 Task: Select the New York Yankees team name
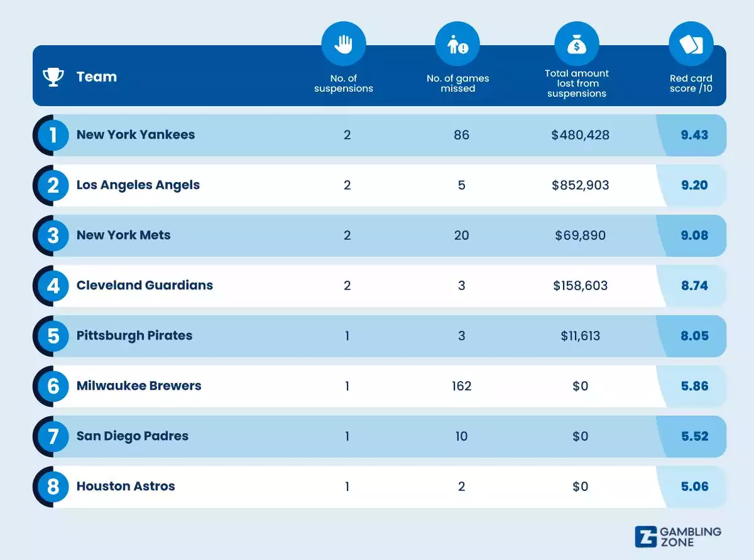point(136,135)
